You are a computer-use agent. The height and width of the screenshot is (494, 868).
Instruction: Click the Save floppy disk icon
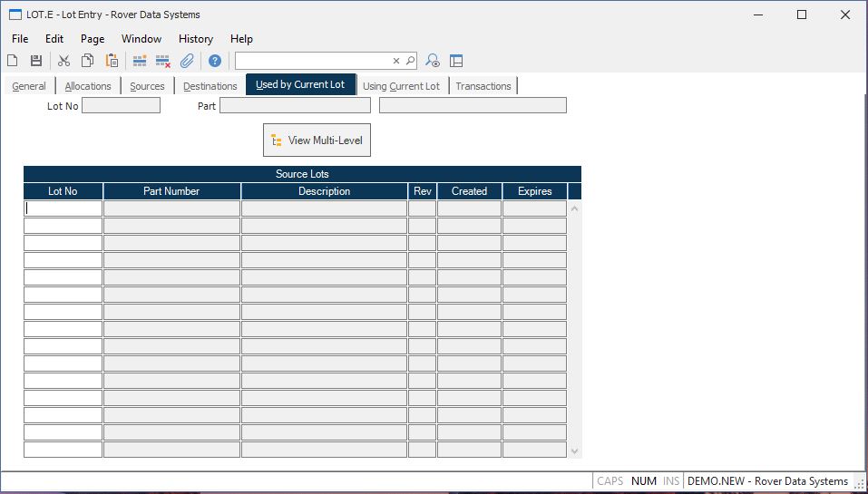click(36, 61)
